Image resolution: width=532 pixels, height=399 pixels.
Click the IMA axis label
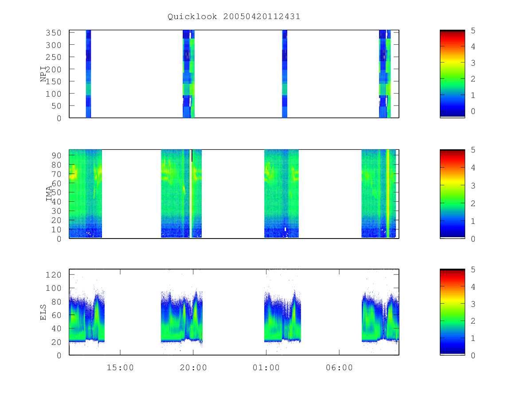coord(49,194)
